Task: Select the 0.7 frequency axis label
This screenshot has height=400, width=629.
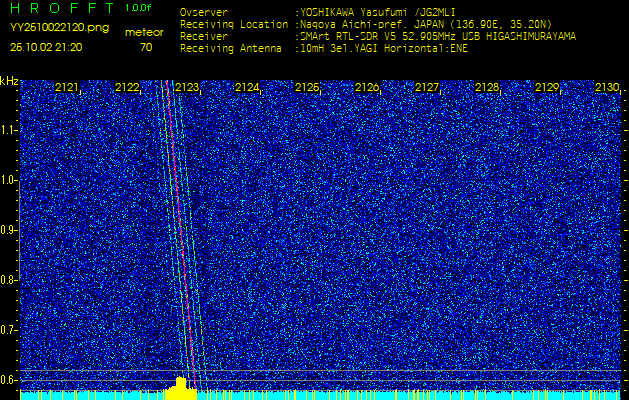Action: (9, 329)
